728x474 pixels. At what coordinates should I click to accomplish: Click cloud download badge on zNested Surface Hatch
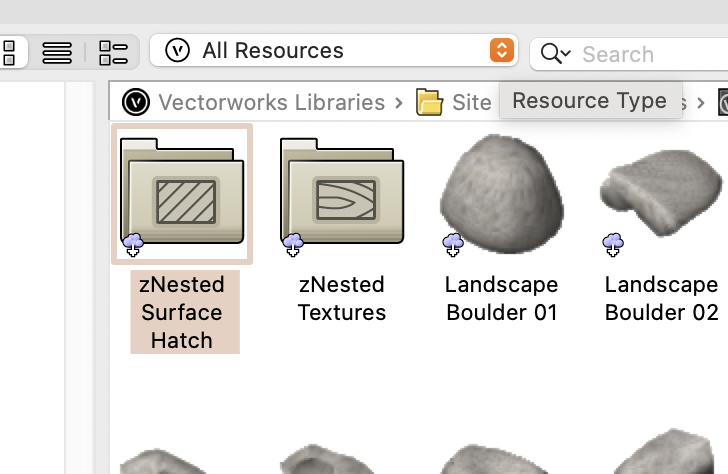133,243
